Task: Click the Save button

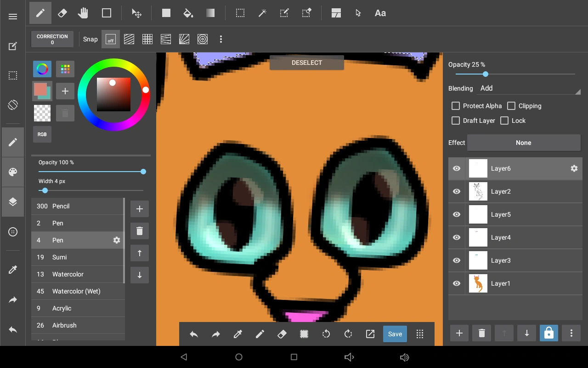Action: point(395,334)
